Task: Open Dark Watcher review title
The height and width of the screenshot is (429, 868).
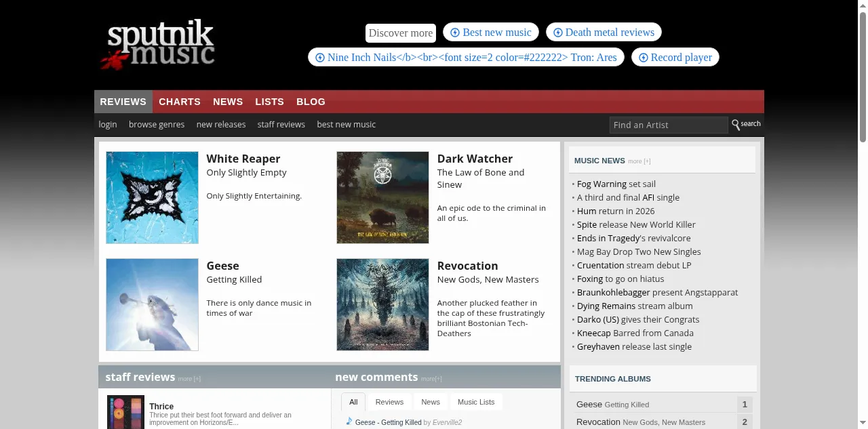Action: point(475,159)
